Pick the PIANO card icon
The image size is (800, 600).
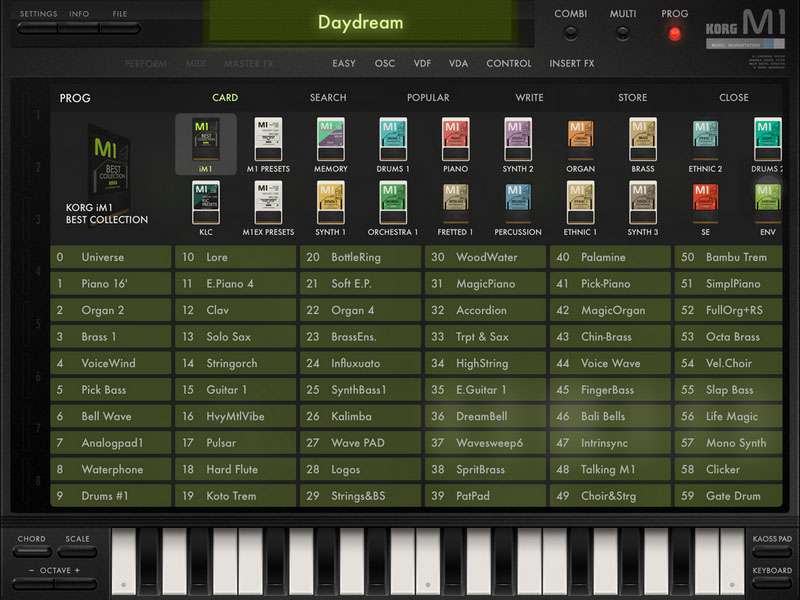(x=455, y=138)
